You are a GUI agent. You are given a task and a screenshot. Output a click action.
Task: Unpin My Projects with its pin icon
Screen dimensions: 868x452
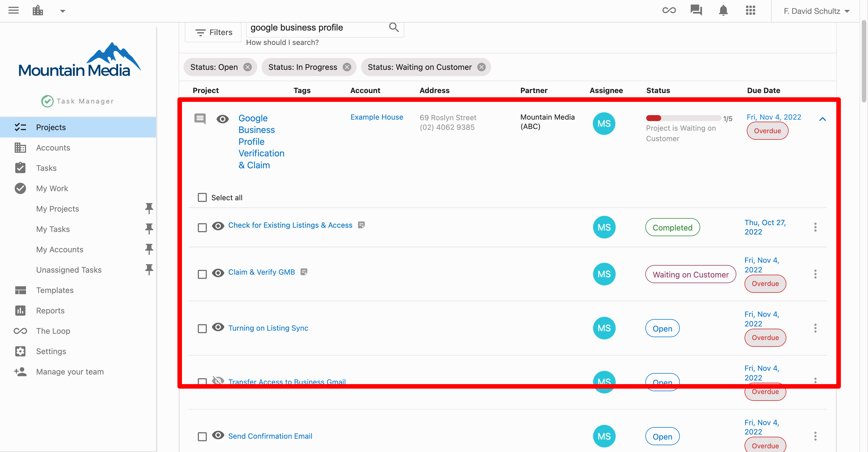tap(149, 208)
